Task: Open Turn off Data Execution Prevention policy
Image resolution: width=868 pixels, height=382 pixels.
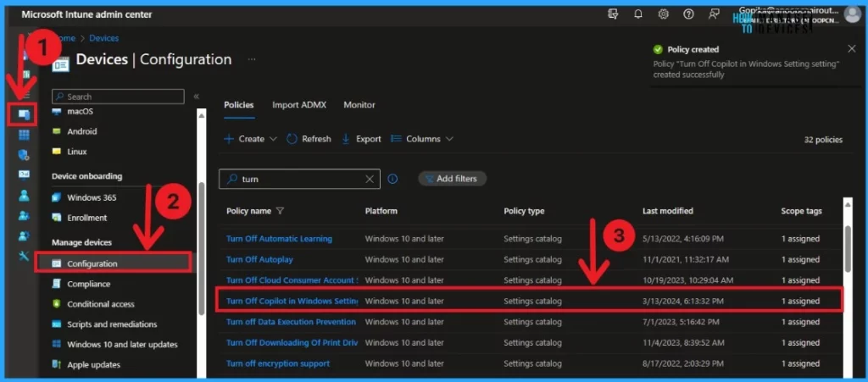Action: [x=292, y=322]
